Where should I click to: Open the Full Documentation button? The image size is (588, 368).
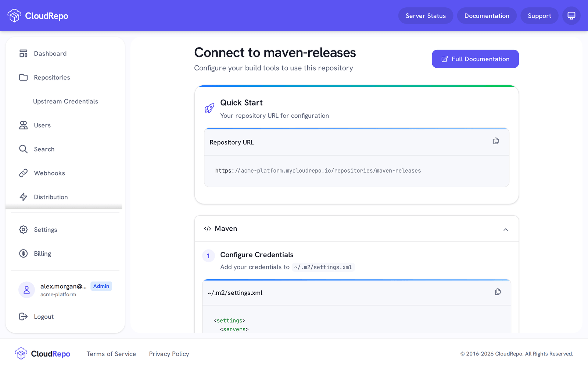475,59
